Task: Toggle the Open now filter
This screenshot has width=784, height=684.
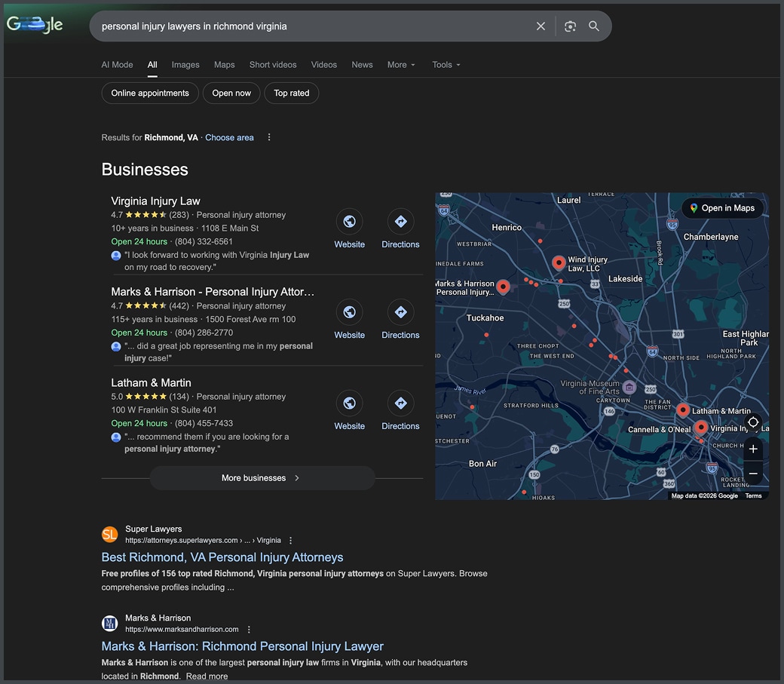Action: coord(231,94)
